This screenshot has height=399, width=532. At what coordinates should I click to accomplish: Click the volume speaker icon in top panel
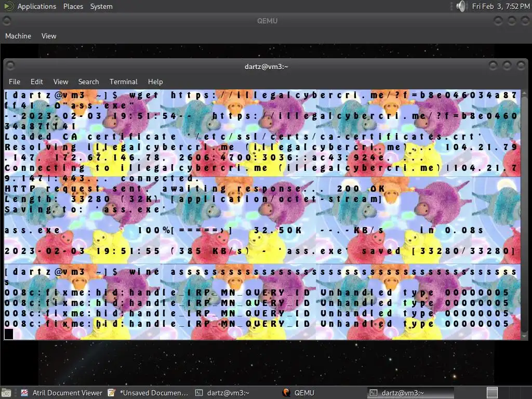pos(461,6)
